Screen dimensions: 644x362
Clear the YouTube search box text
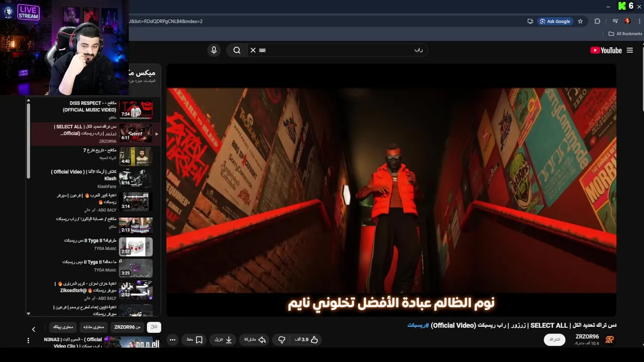[x=253, y=50]
